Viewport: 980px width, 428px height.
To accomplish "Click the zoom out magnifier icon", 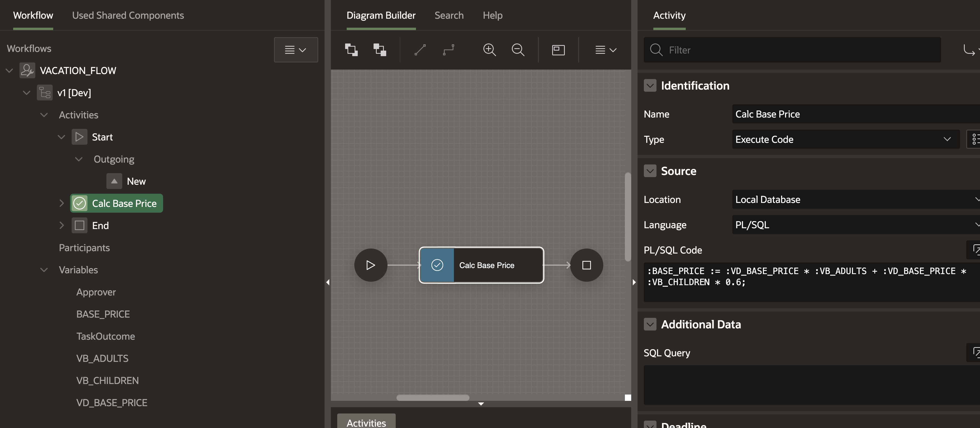I will pyautogui.click(x=518, y=50).
